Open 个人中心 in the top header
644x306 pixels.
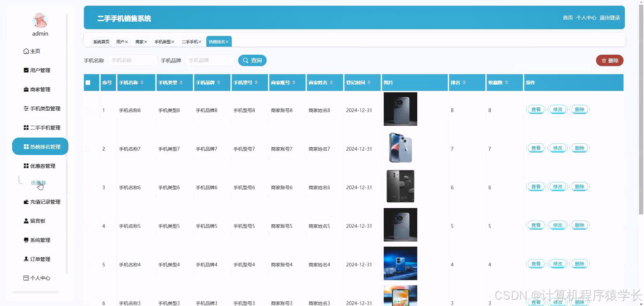[586, 18]
